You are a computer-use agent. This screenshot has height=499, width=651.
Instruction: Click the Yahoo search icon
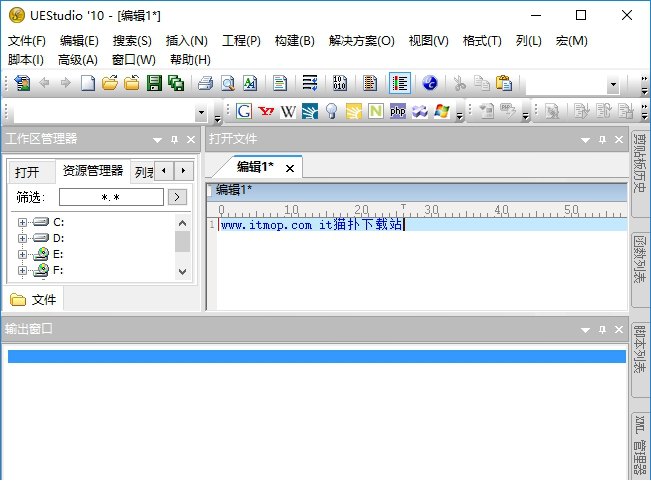pos(266,111)
